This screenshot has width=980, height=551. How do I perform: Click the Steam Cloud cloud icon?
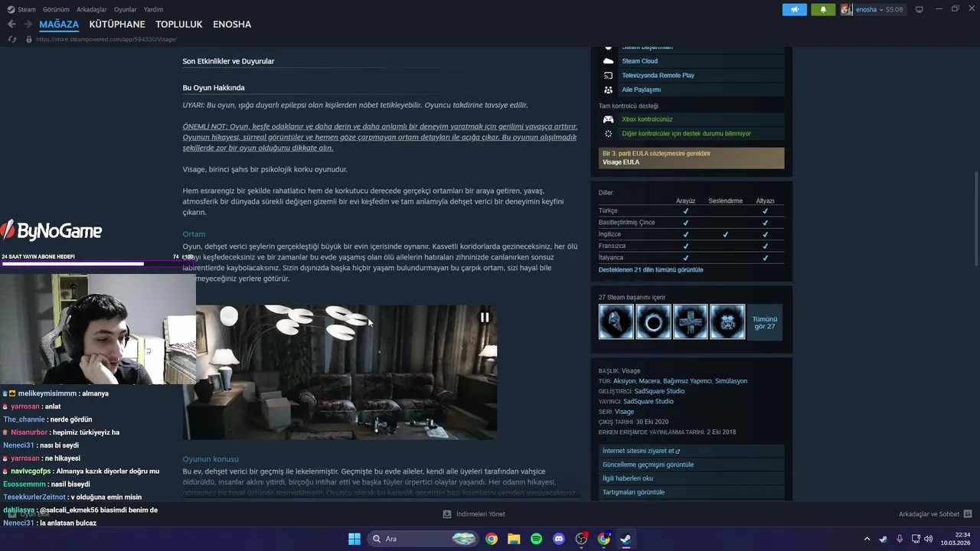coord(608,61)
